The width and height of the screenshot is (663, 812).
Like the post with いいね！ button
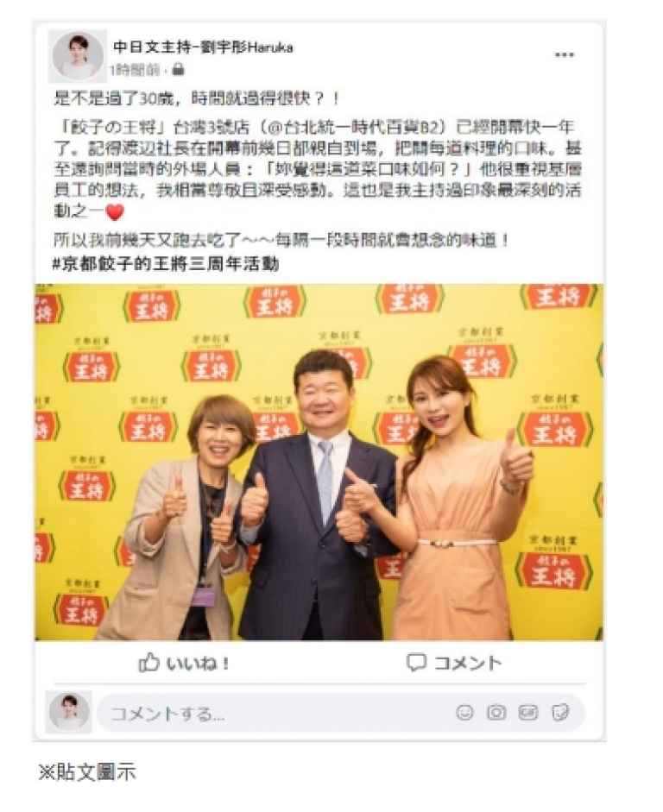coord(184,664)
